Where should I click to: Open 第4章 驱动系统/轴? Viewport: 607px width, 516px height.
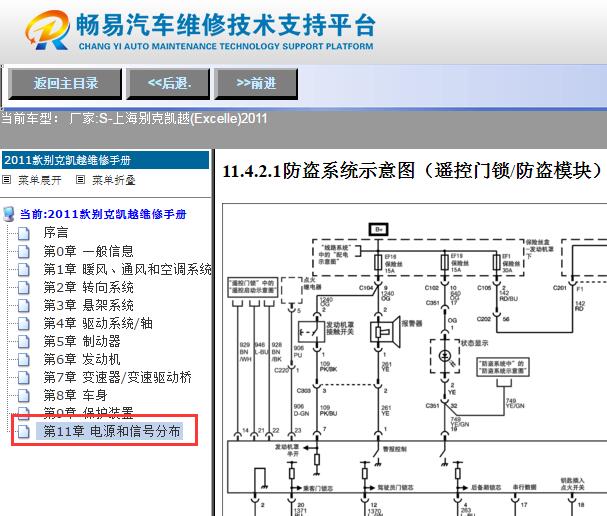pyautogui.click(x=98, y=323)
